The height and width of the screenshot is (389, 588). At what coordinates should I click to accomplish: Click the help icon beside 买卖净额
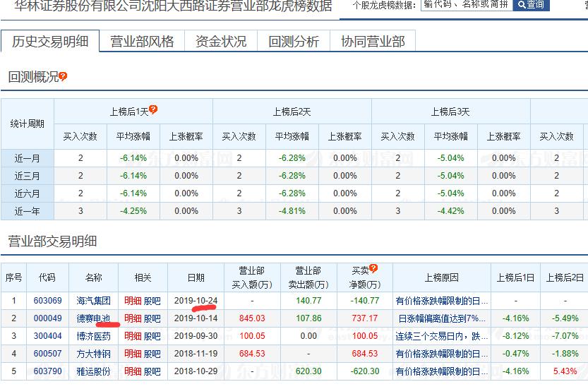click(x=373, y=268)
